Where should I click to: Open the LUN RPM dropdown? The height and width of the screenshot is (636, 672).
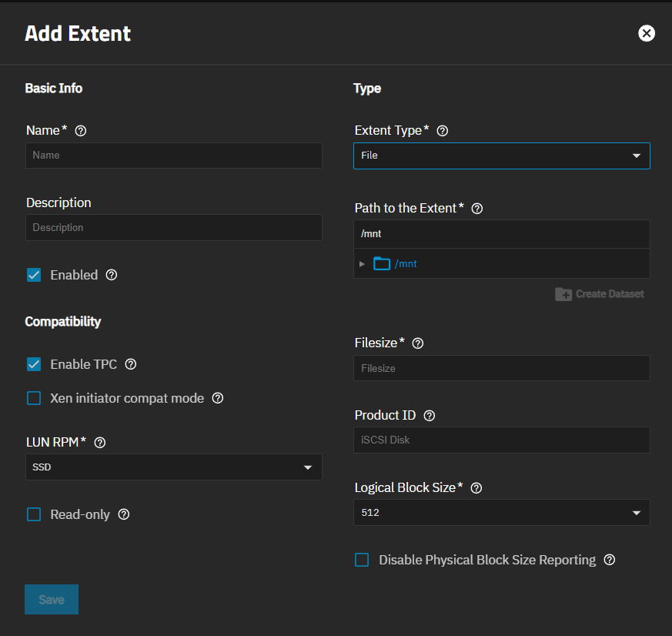[x=173, y=467]
